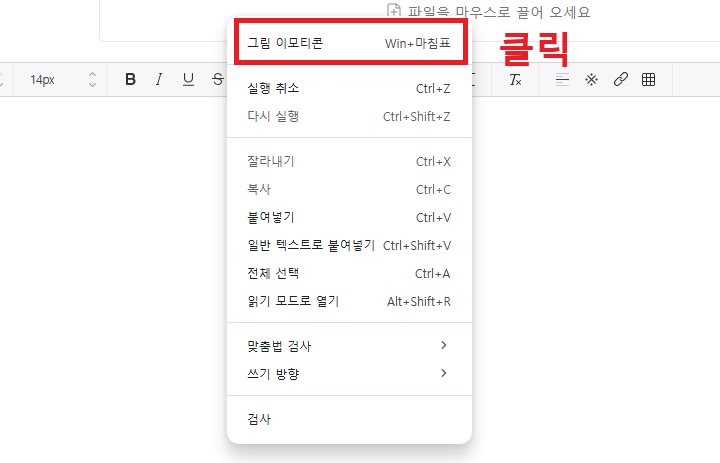Choose 읽기 모드로 열기 menu entry
Image resolution: width=720 pixels, height=463 pixels.
click(349, 301)
